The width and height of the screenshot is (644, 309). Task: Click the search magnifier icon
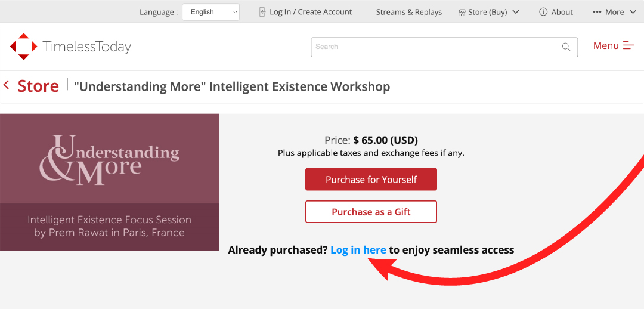566,47
